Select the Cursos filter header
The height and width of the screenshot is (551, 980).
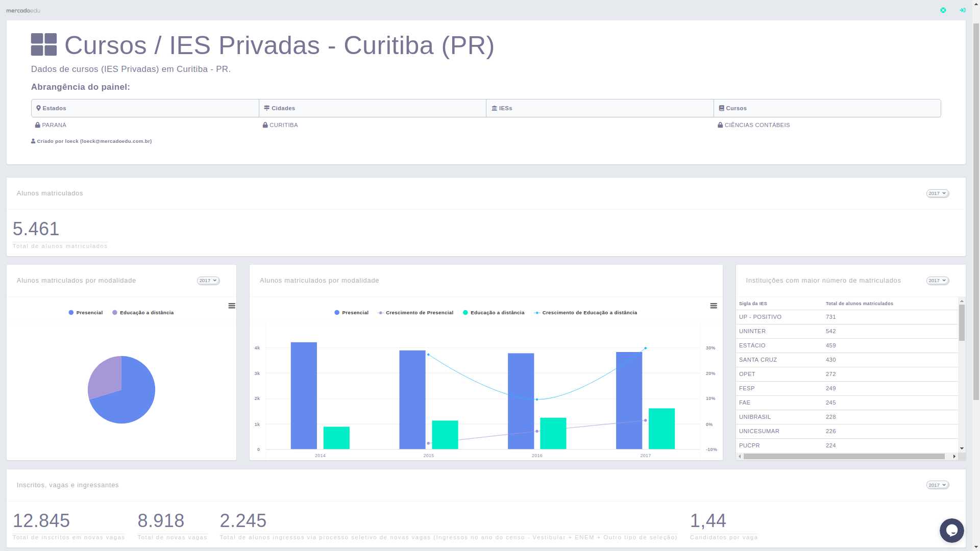coord(827,108)
